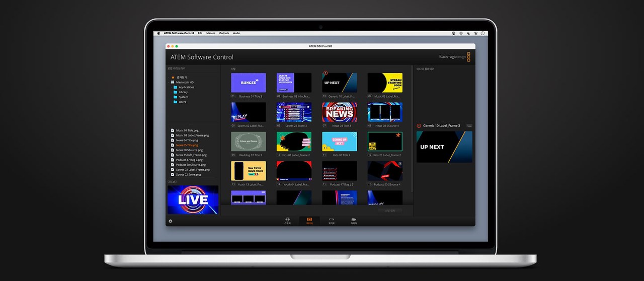This screenshot has width=644, height=281.
Task: Open the Applications folder
Action: coord(184,87)
